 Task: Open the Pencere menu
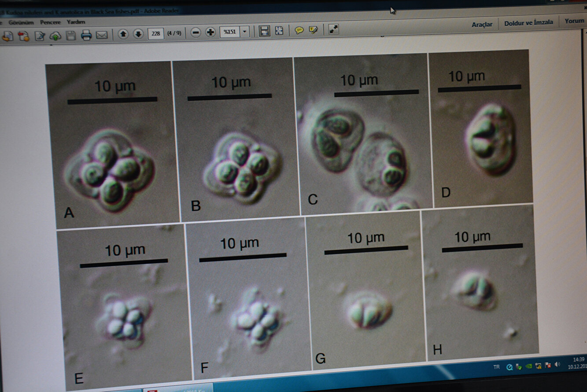(50, 22)
